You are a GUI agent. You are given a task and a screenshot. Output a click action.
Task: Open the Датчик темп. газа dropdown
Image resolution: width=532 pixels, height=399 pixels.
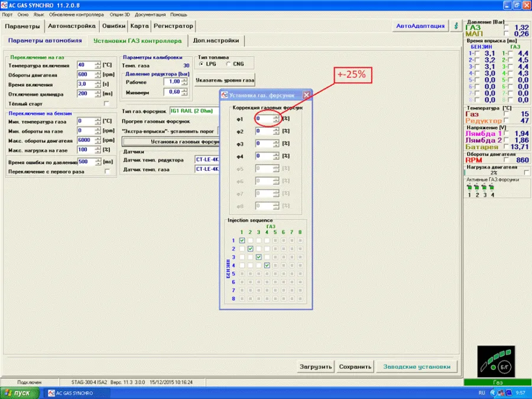click(x=207, y=169)
